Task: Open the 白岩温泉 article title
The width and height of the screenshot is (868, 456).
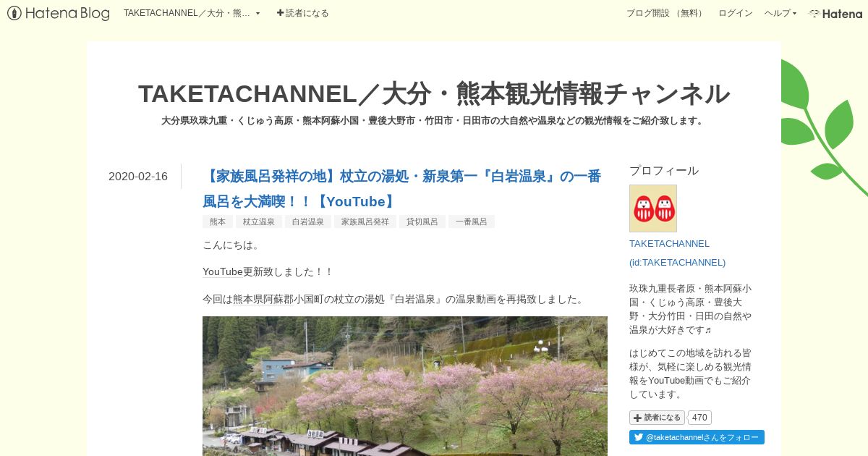Action: [402, 188]
